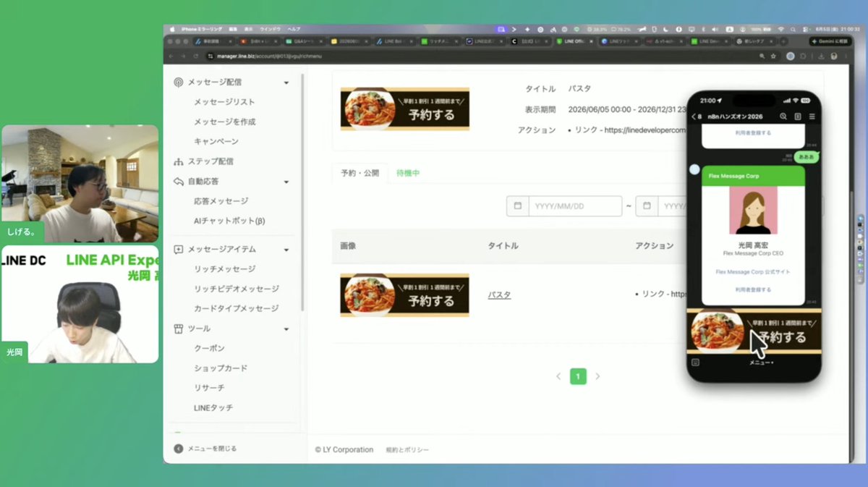Go to next page with right chevron
This screenshot has height=487, width=868.
point(597,376)
